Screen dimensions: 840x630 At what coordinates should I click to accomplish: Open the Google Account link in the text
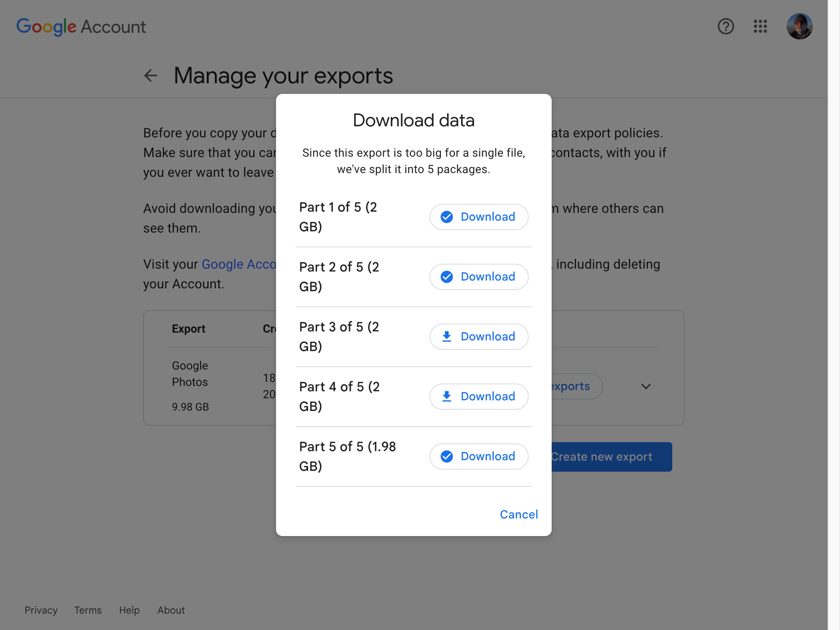pos(239,264)
